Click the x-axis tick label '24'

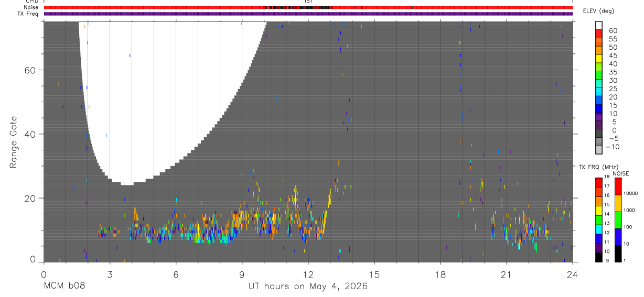point(572,274)
